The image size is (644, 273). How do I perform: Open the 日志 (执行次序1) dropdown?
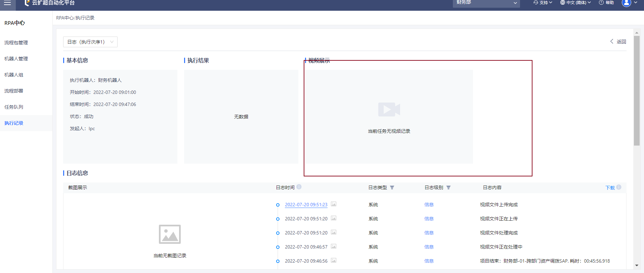(90, 42)
